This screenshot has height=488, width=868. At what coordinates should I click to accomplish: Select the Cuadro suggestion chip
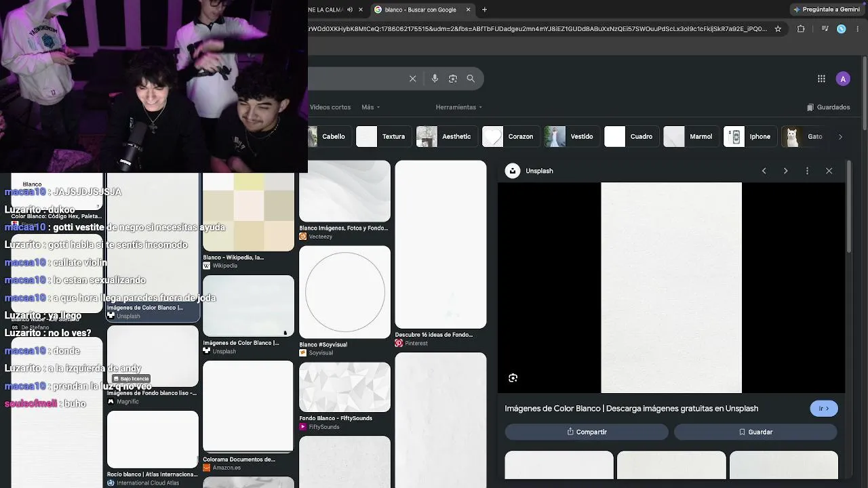click(x=631, y=136)
